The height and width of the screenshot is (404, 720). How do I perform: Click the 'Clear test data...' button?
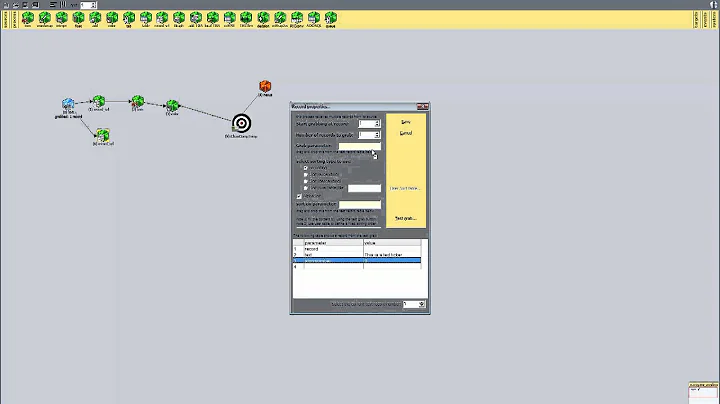405,188
